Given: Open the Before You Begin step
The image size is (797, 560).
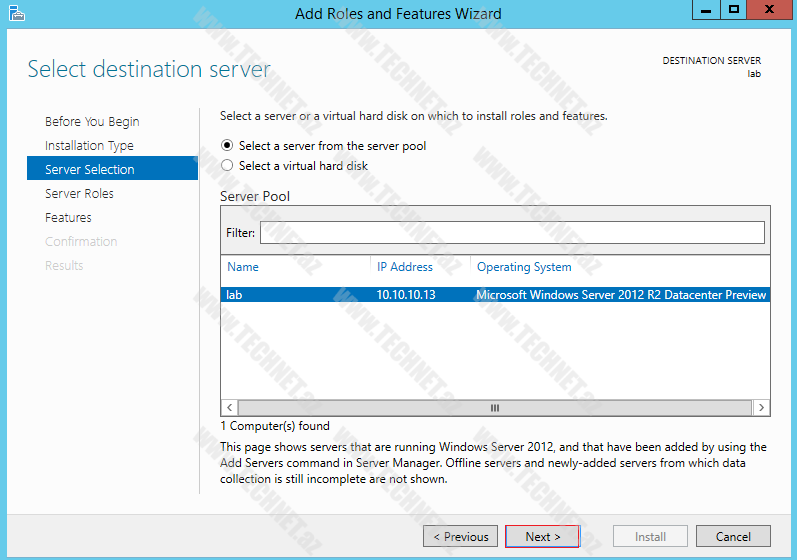Looking at the screenshot, I should coord(92,122).
